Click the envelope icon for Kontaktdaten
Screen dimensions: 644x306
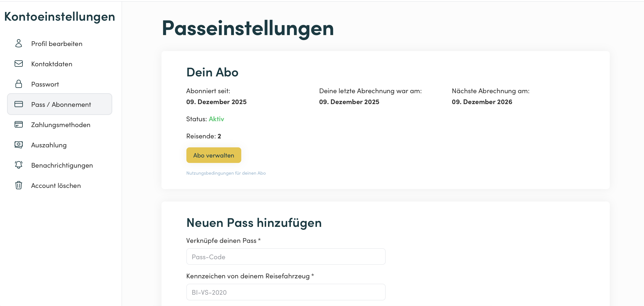[18, 64]
